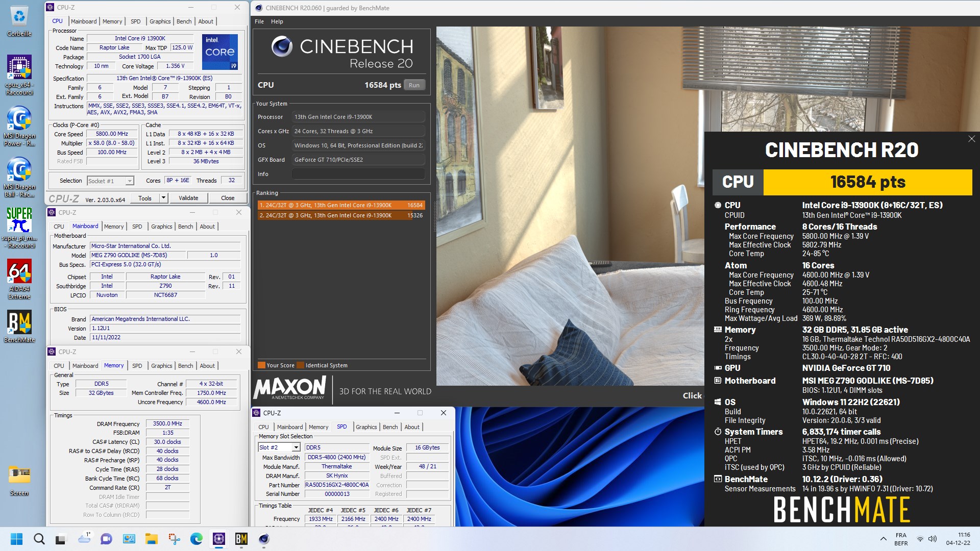Image resolution: width=980 pixels, height=551 pixels.
Task: Click the Info field in Cinebench Your System
Action: (x=358, y=174)
